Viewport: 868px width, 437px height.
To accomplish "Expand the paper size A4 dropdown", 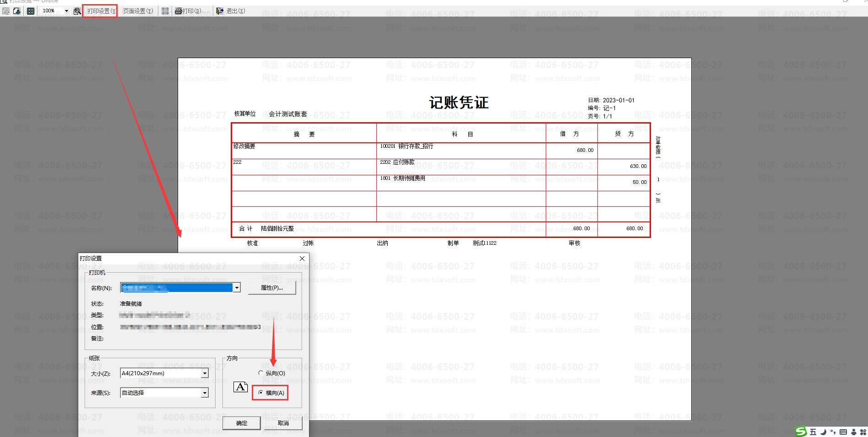I will [x=205, y=373].
